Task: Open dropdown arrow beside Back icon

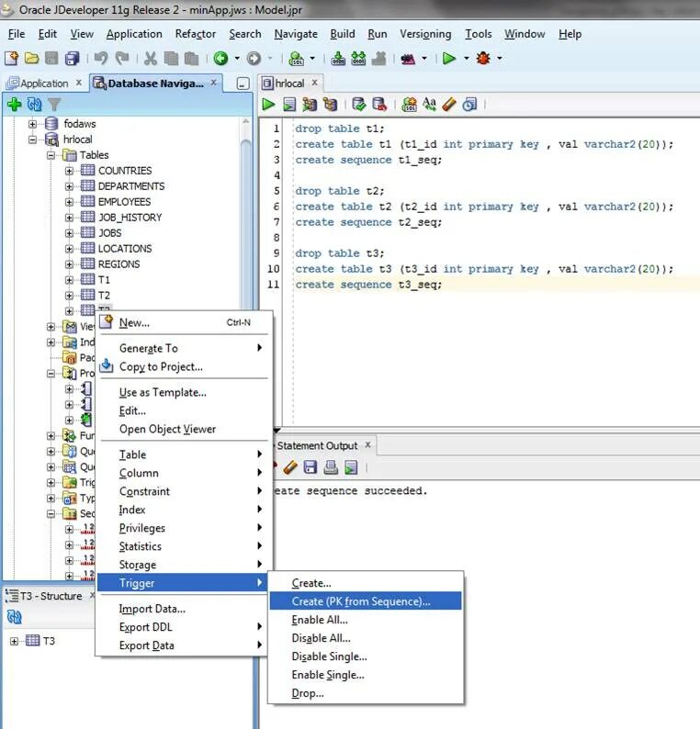Action: click(237, 58)
